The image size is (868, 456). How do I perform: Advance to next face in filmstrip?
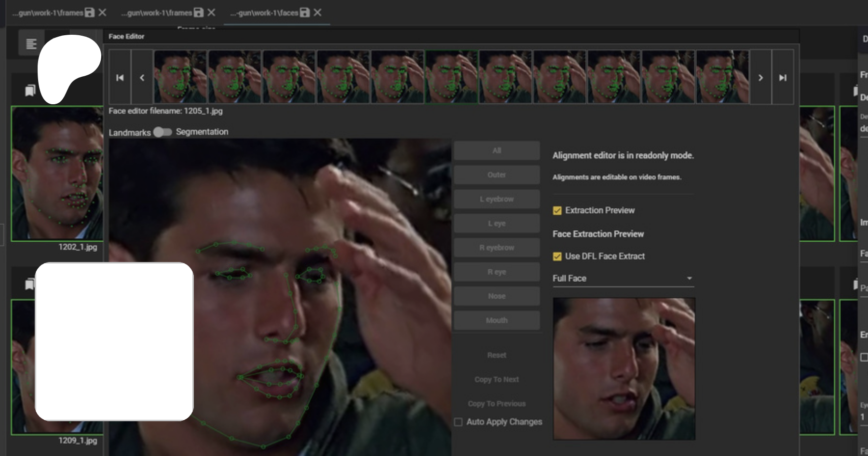click(760, 77)
